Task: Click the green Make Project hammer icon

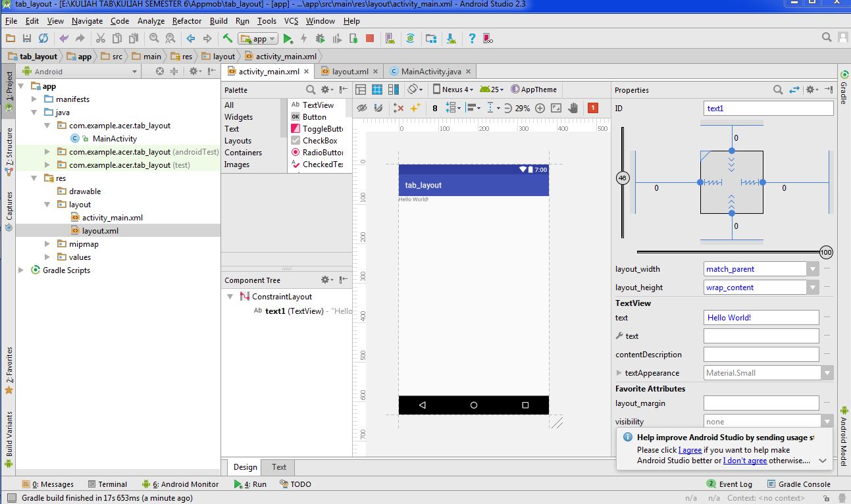Action: [228, 39]
